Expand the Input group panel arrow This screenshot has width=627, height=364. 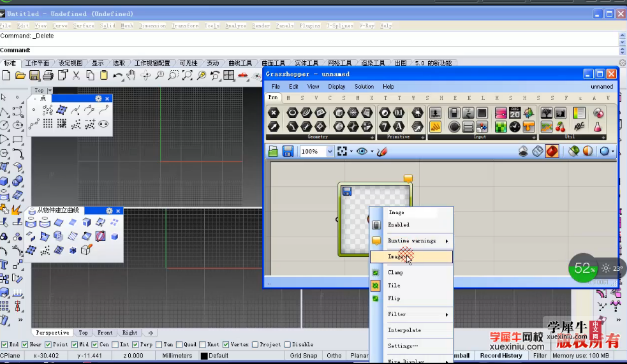(x=534, y=137)
